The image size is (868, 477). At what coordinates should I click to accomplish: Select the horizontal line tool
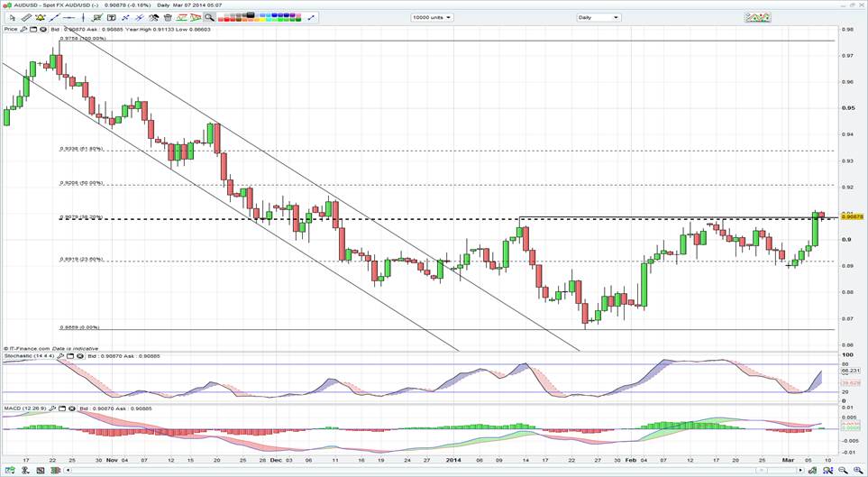(69, 17)
